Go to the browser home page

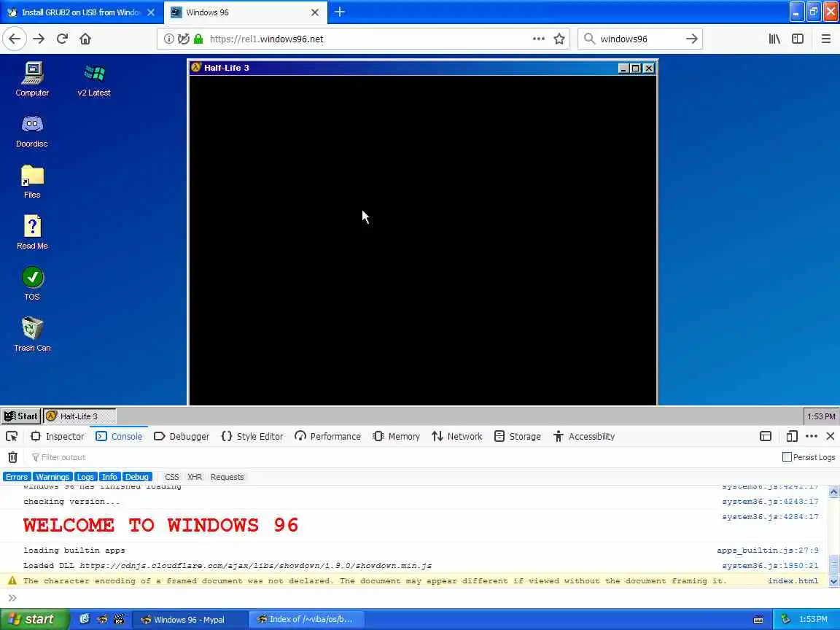85,39
